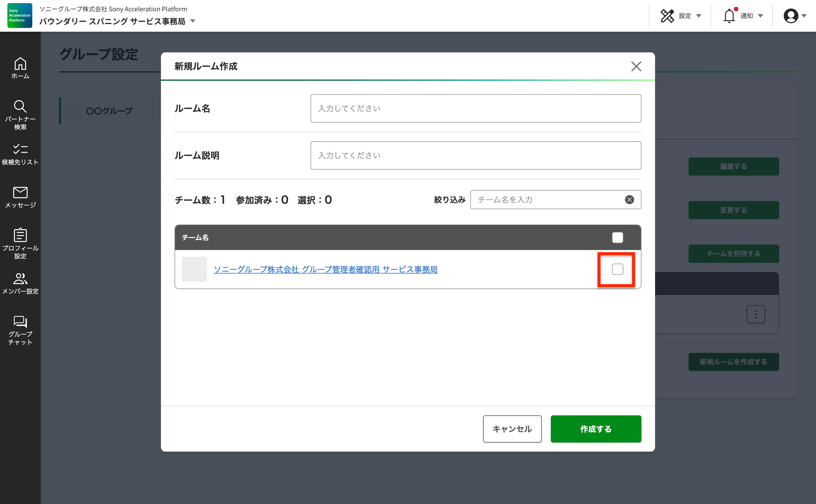Click the Sony Acceleration Platform logo
The image size is (816, 504).
[20, 16]
